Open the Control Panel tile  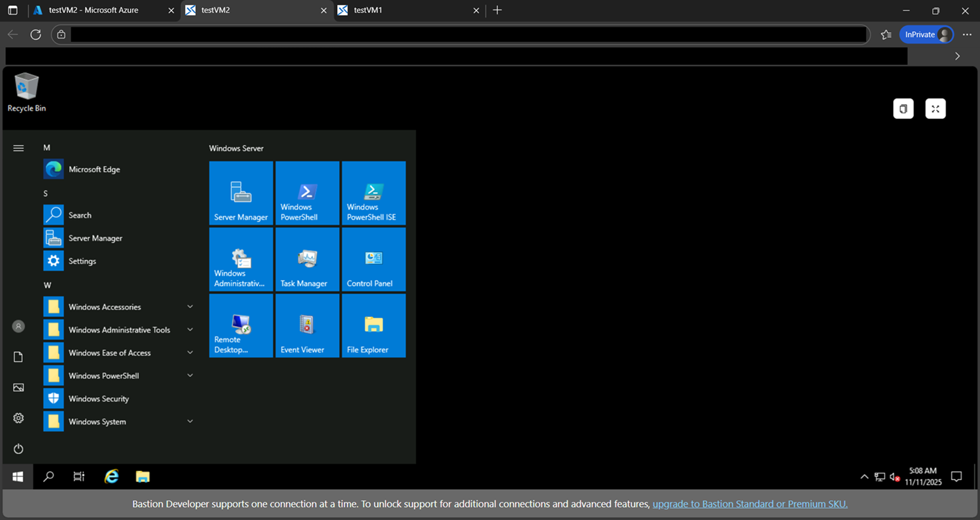coord(374,259)
